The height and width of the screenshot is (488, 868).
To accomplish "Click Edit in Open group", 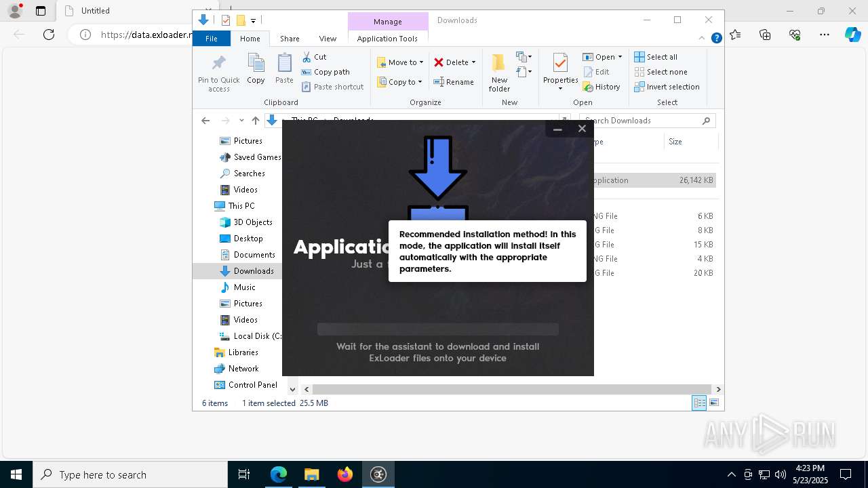I will [x=596, y=72].
